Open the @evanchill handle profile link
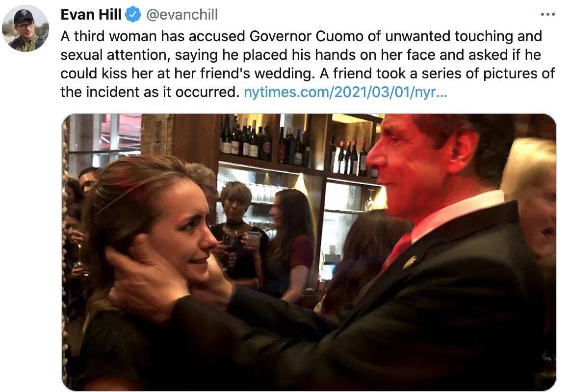Viewport: 570px width, 392px height. tap(182, 15)
